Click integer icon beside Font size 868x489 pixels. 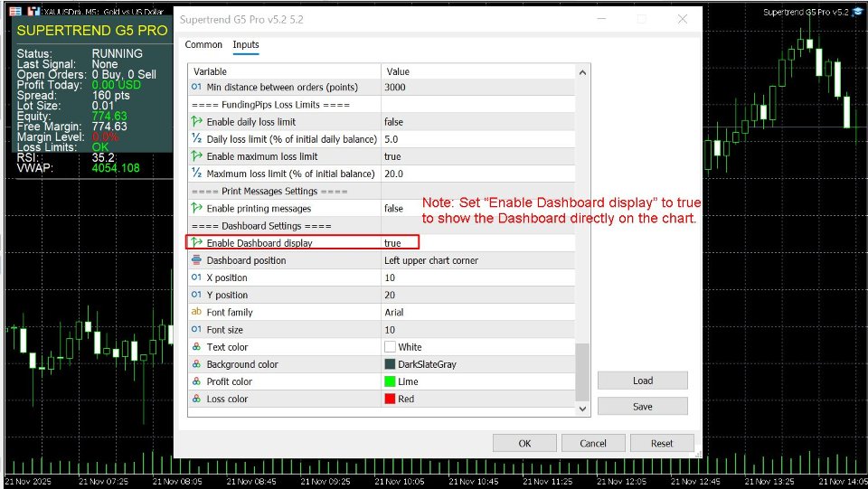(196, 329)
